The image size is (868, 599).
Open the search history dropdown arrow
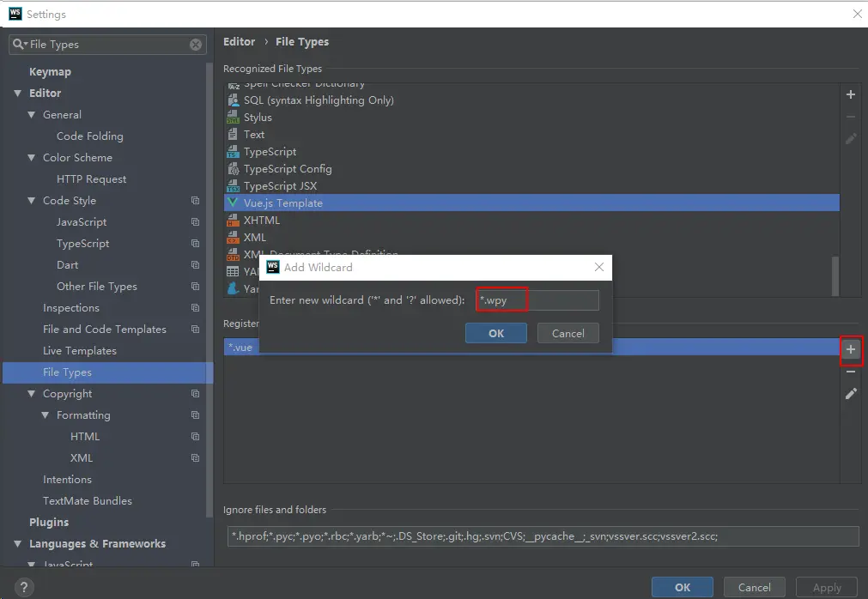pos(26,44)
